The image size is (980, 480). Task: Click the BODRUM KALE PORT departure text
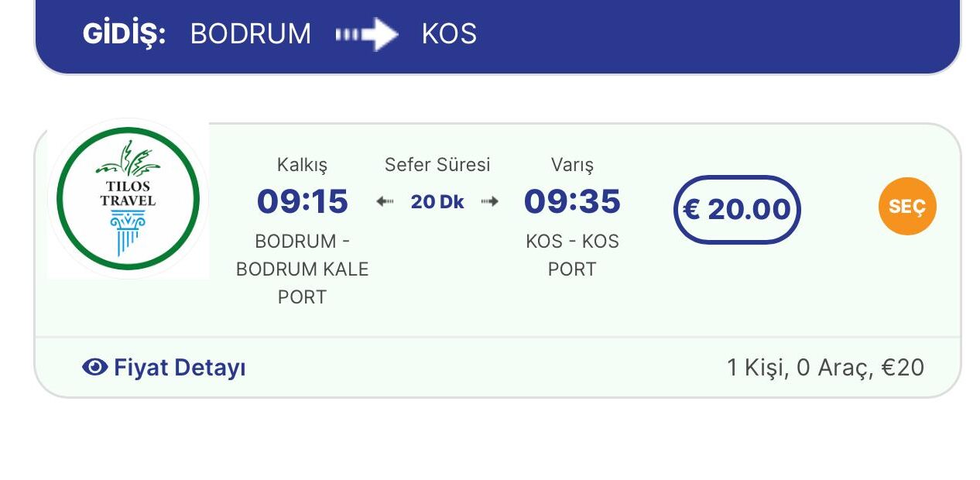(x=303, y=269)
